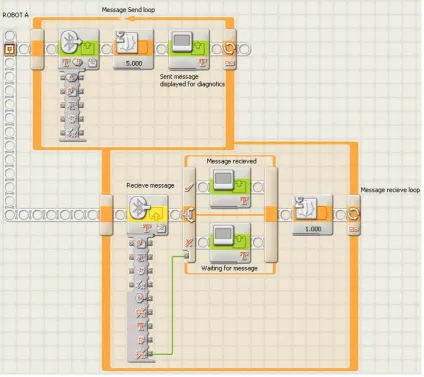
Task: Select the Display block under Message recieved
Action: [x=230, y=187]
